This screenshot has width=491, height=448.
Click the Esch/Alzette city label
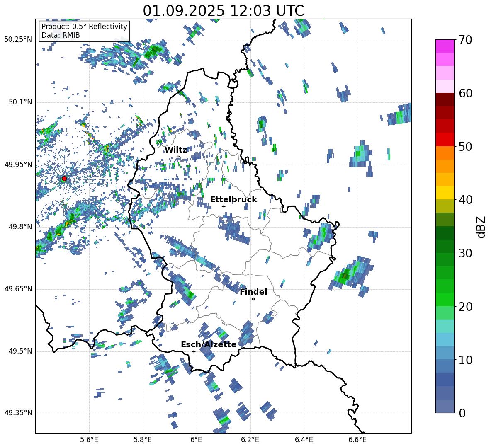(209, 344)
